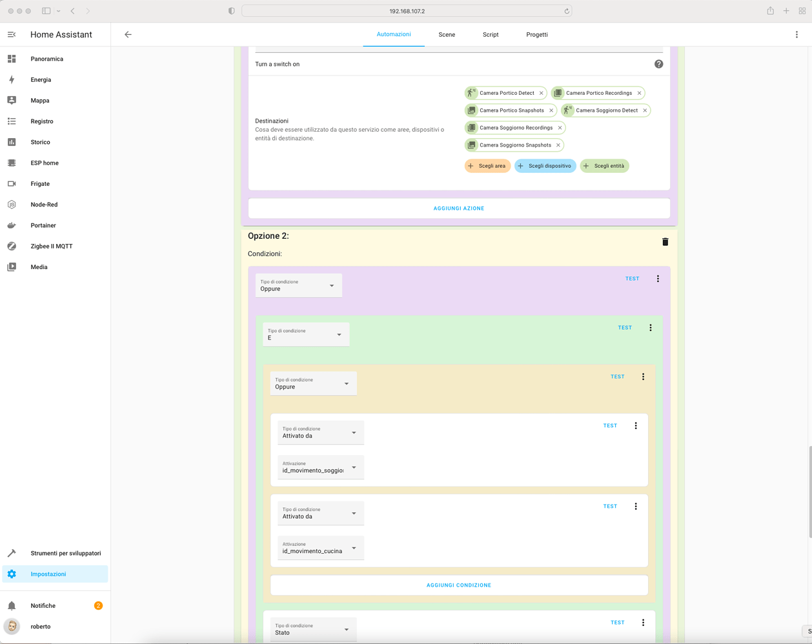This screenshot has height=644, width=812.
Task: Open Strumenti per sviluppatori hammer icon
Action: [x=66, y=553]
